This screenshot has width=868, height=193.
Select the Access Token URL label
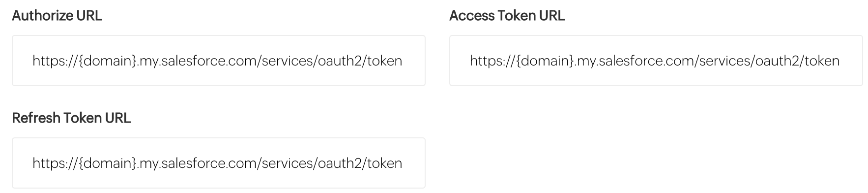click(x=507, y=16)
